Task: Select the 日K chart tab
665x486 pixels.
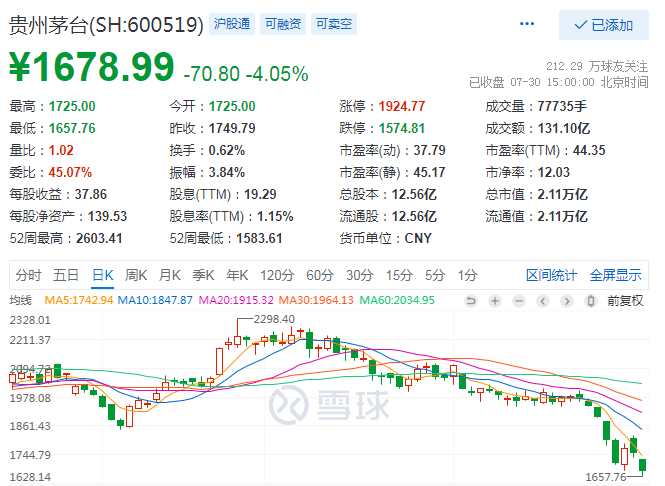Action: [103, 275]
